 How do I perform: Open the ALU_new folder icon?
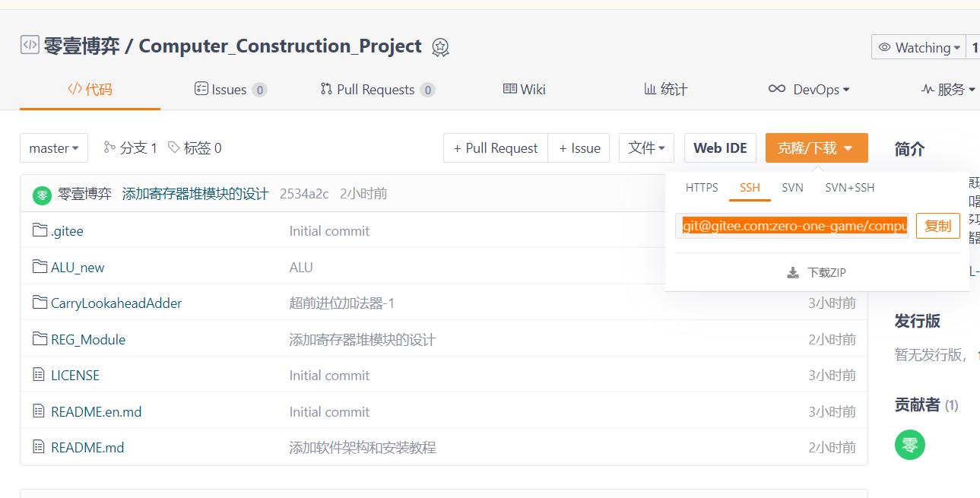[40, 267]
